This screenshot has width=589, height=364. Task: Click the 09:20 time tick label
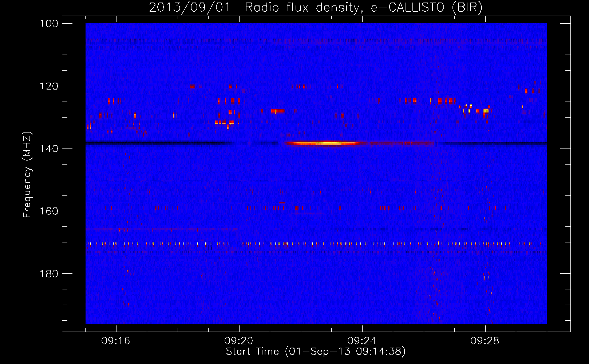coord(239,341)
